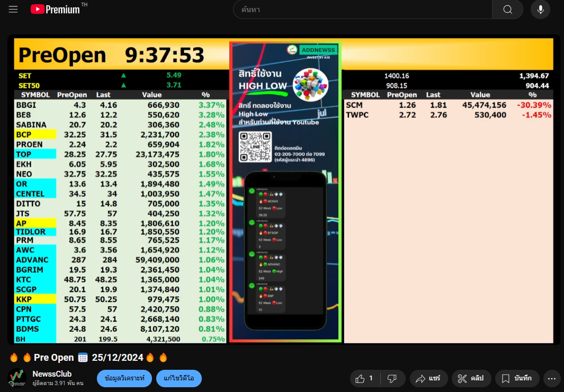Screen dimensions: 564x392
Task: Click the phone mockup in the ad
Action: pos(285,251)
